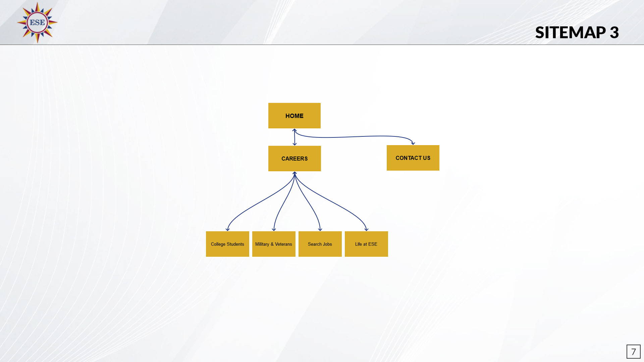Select curved connector from HOME to CONTACT US
This screenshot has height=362, width=644.
(352, 136)
